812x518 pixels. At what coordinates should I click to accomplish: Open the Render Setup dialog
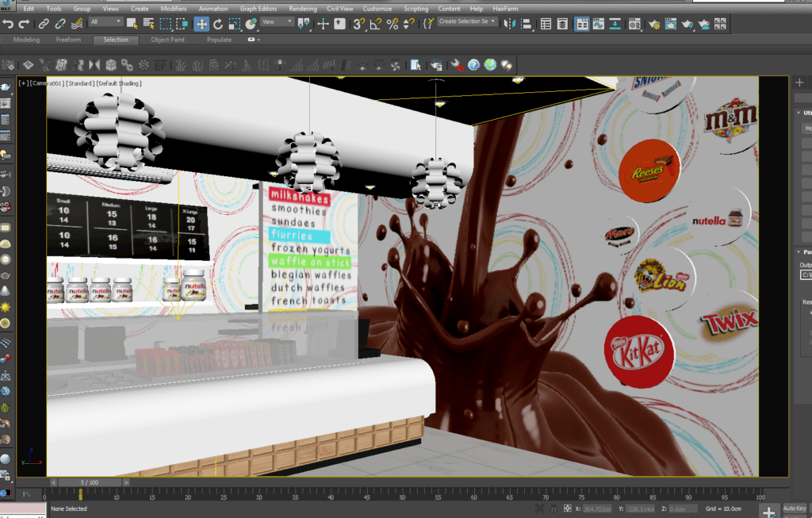coord(654,24)
